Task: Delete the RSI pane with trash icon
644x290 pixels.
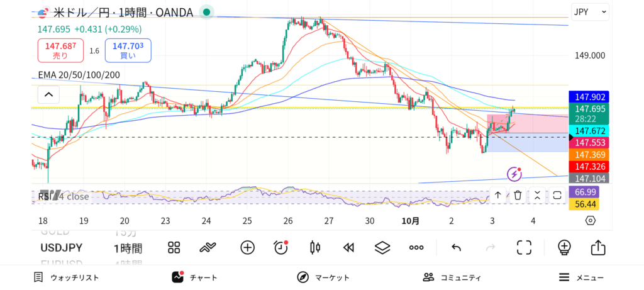Action: tap(517, 195)
